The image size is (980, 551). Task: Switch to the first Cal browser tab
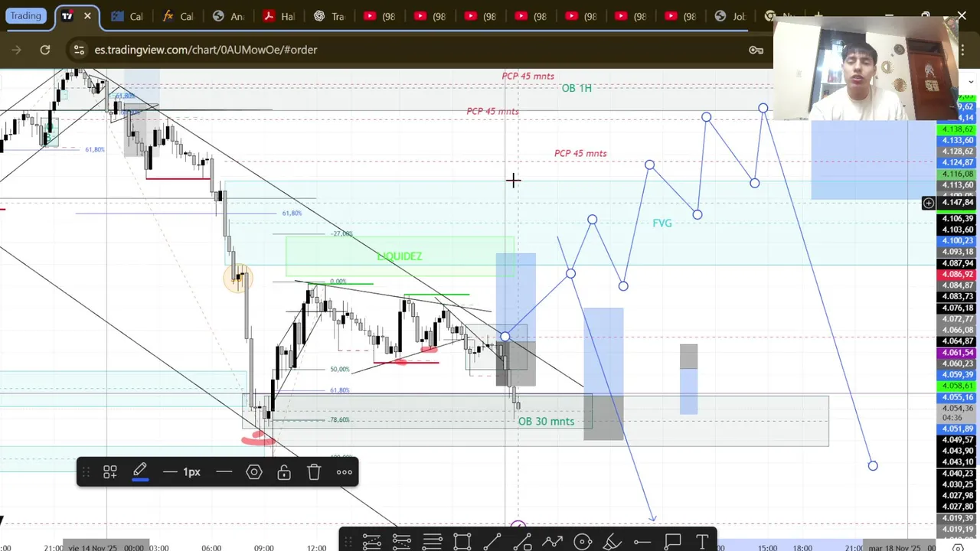click(x=127, y=16)
